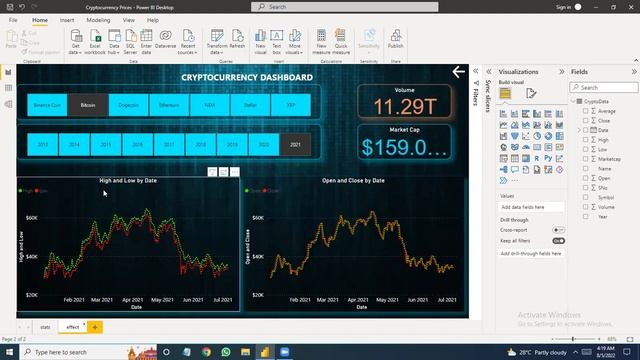This screenshot has height=360, width=640.
Task: Collapse the Visualizations pane
Action: tap(562, 71)
